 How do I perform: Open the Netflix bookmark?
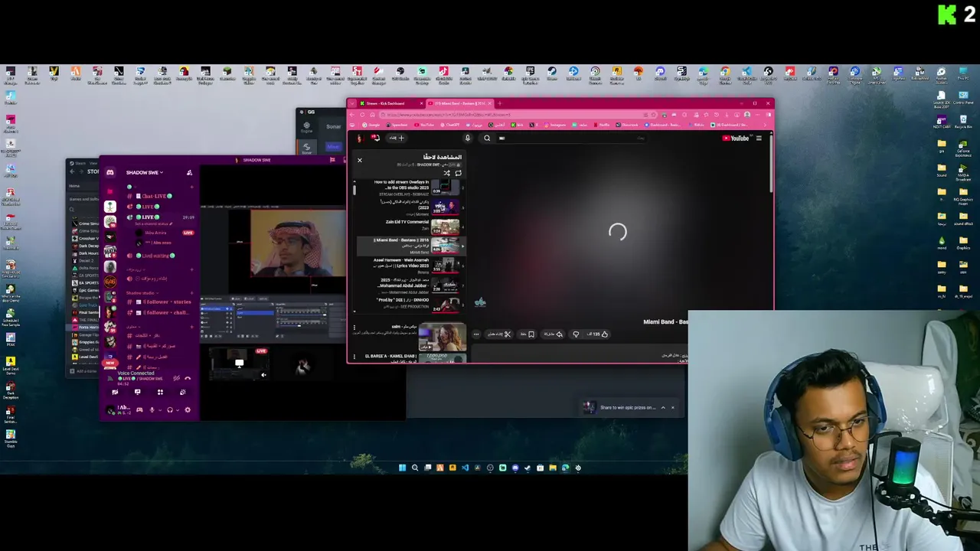(600, 125)
